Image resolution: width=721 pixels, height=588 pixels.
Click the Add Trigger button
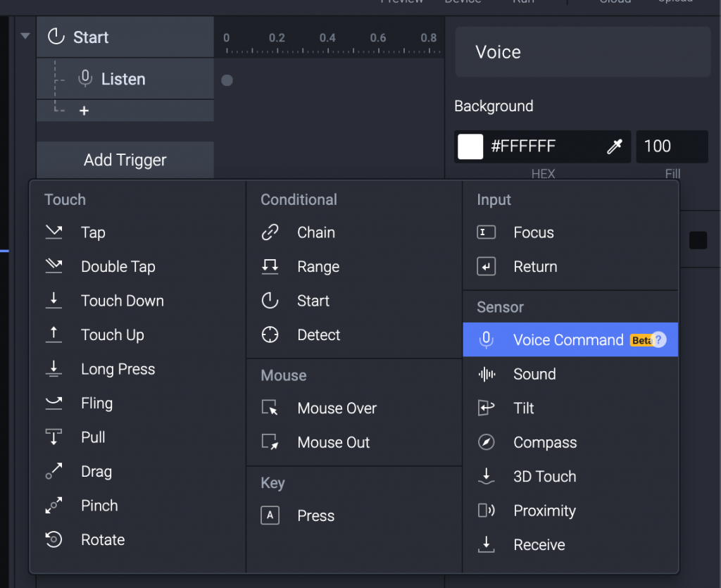[125, 160]
